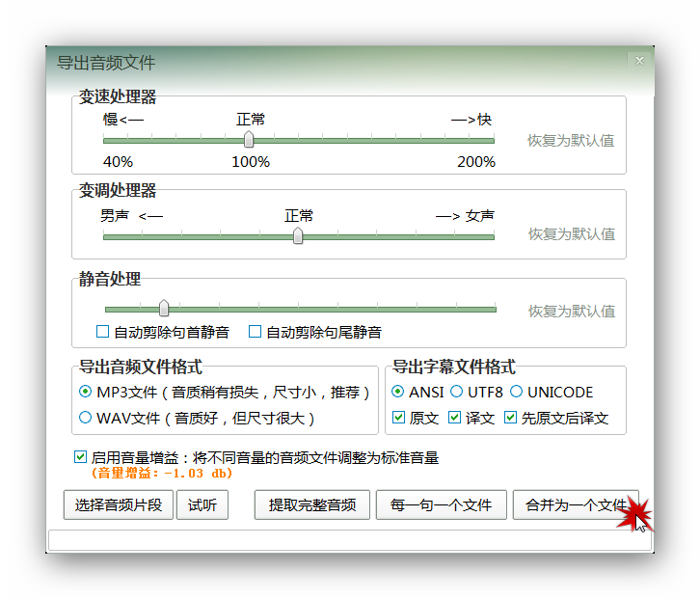Choose UNICODE subtitle encoding
The image size is (700, 599).
pos(516,392)
